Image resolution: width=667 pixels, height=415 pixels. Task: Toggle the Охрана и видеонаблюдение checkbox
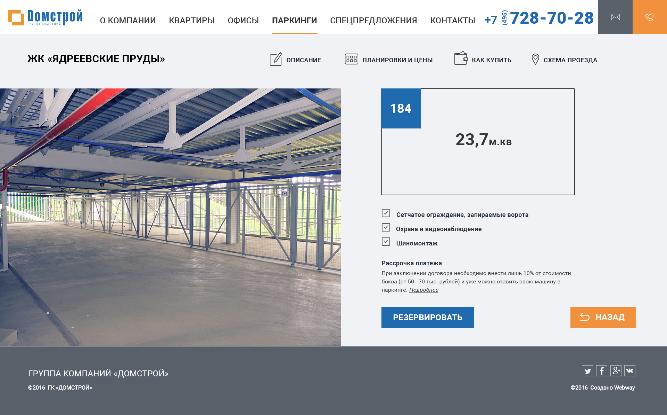pos(386,227)
